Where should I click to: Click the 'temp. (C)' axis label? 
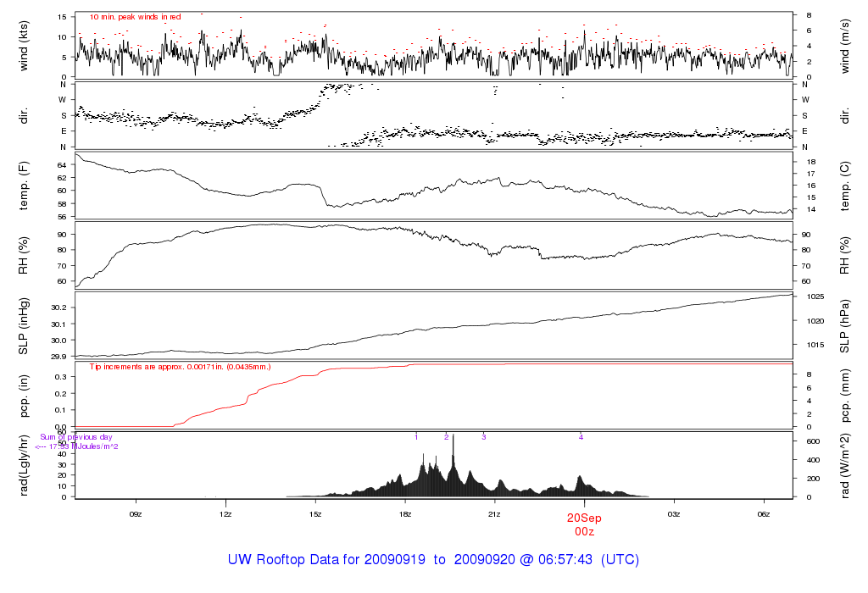845,186
